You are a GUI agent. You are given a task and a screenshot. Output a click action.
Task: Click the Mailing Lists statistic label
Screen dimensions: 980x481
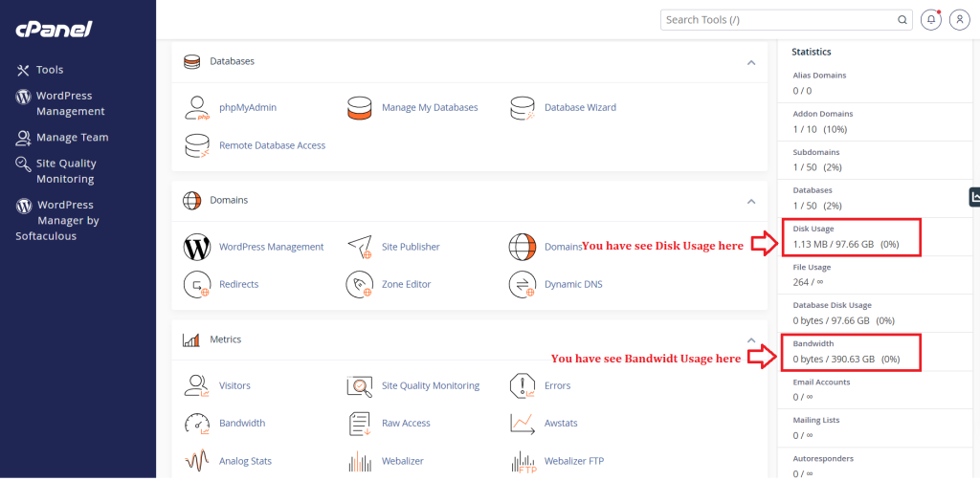[816, 420]
